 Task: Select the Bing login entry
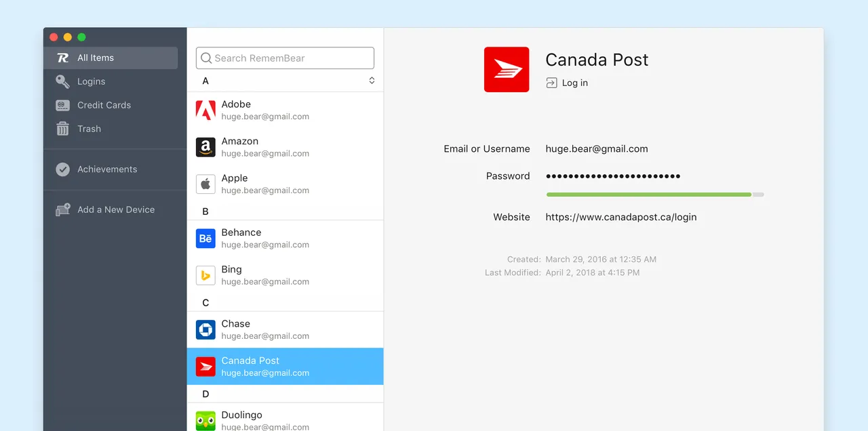click(x=285, y=275)
